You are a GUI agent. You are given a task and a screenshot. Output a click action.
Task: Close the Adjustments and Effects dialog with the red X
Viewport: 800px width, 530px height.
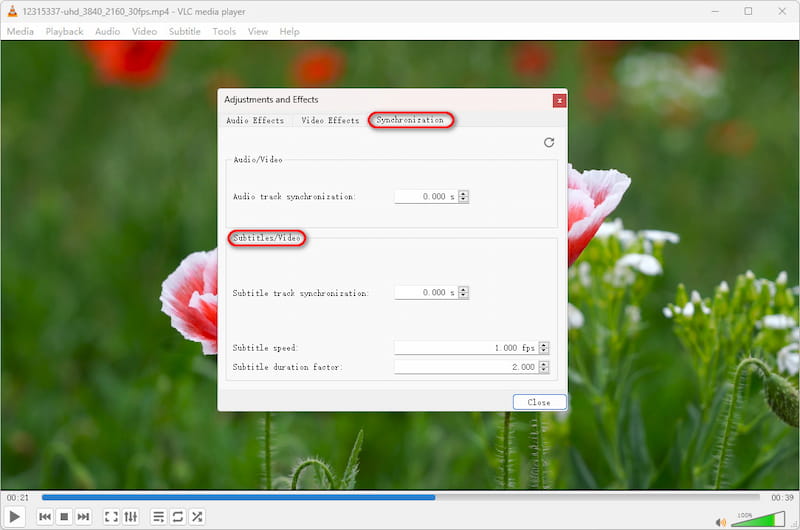coord(559,100)
